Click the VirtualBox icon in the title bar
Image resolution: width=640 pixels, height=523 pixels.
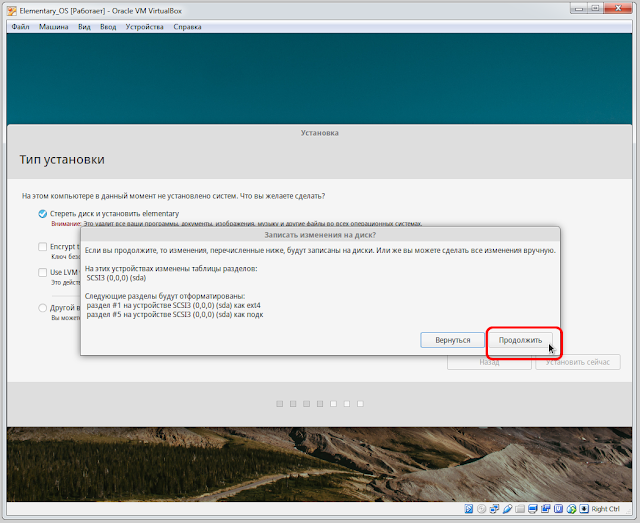[12, 11]
